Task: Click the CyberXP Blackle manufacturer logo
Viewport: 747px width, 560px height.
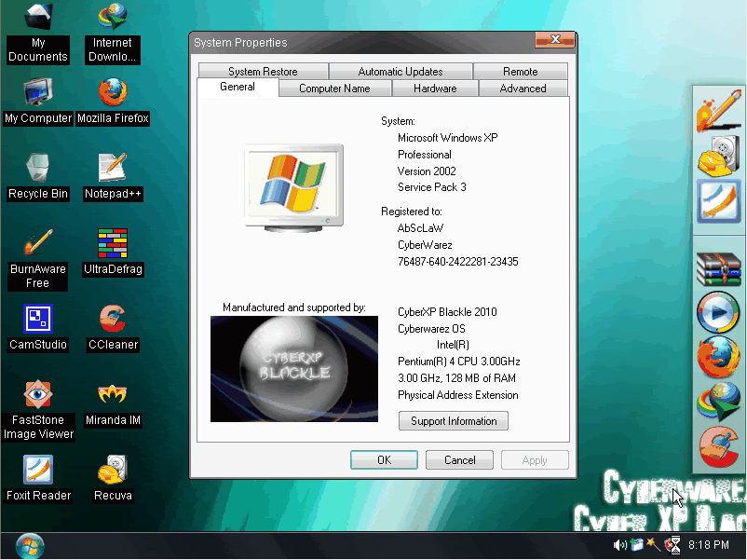Action: click(294, 369)
